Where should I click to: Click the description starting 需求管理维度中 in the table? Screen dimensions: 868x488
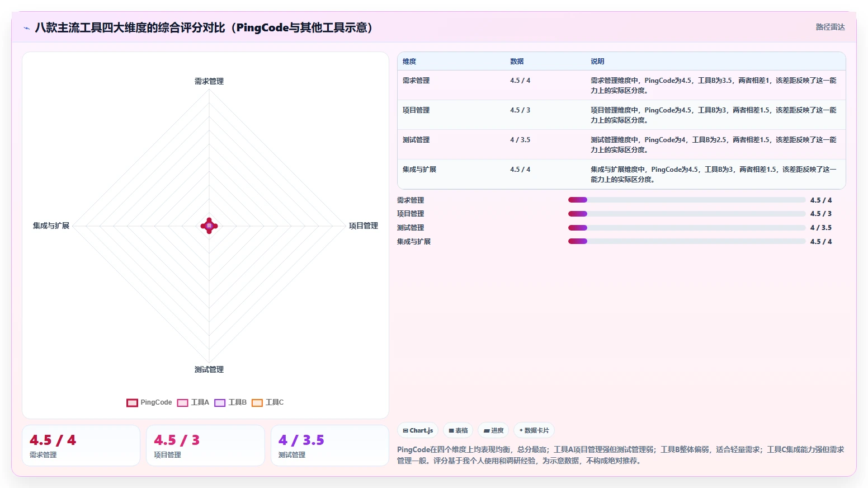click(x=714, y=86)
